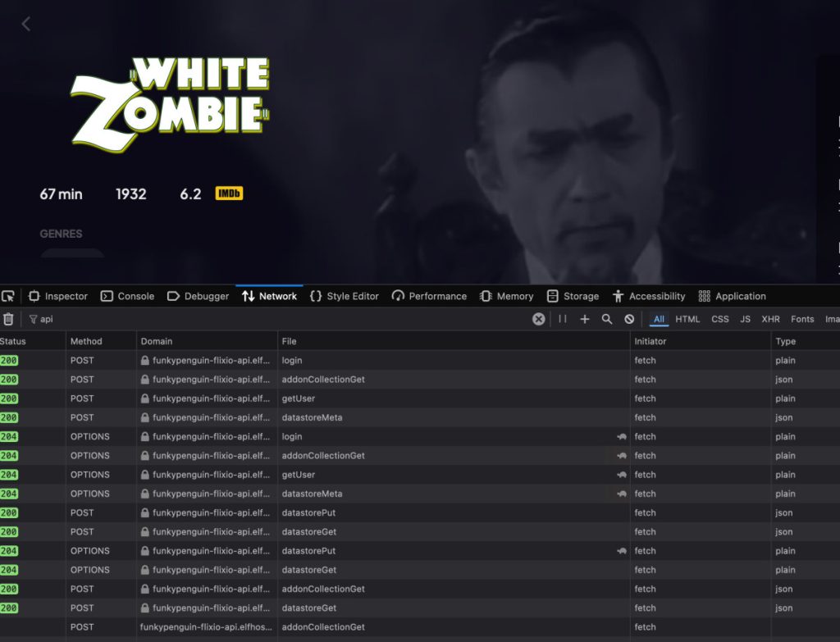Select the OPTIONS datastorePut request

(x=420, y=551)
